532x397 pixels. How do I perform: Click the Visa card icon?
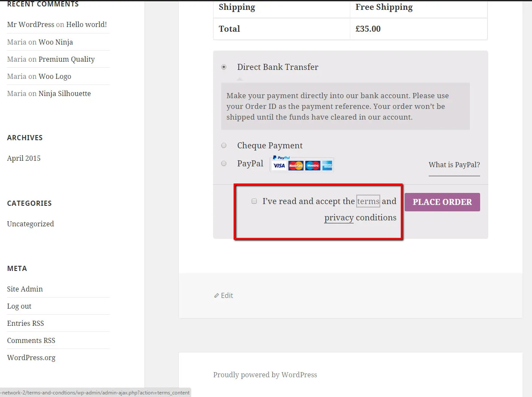(x=279, y=165)
